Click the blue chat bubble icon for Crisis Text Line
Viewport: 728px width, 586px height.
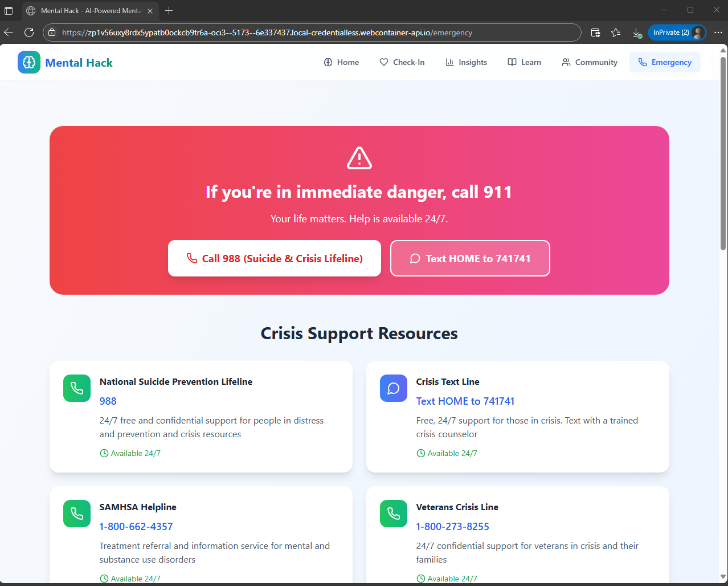pyautogui.click(x=394, y=388)
